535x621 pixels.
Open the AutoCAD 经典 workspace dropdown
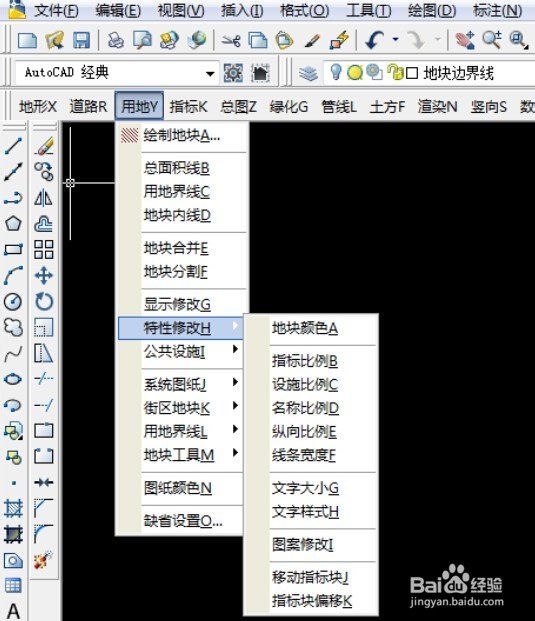(x=210, y=73)
